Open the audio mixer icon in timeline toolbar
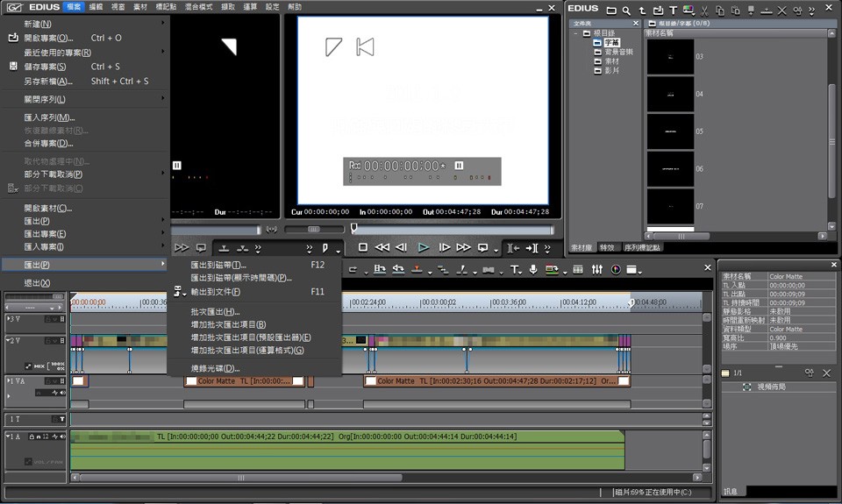842x504 pixels. pyautogui.click(x=597, y=269)
